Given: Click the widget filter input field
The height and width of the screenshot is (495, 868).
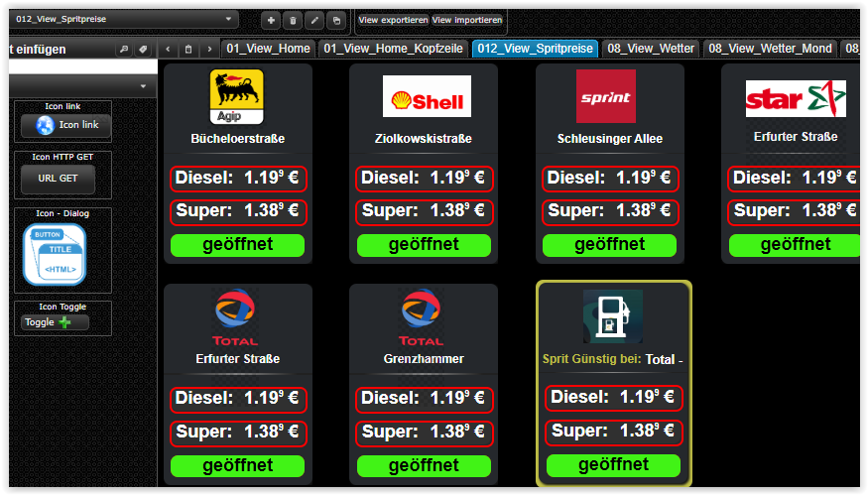Looking at the screenshot, I should tap(83, 67).
